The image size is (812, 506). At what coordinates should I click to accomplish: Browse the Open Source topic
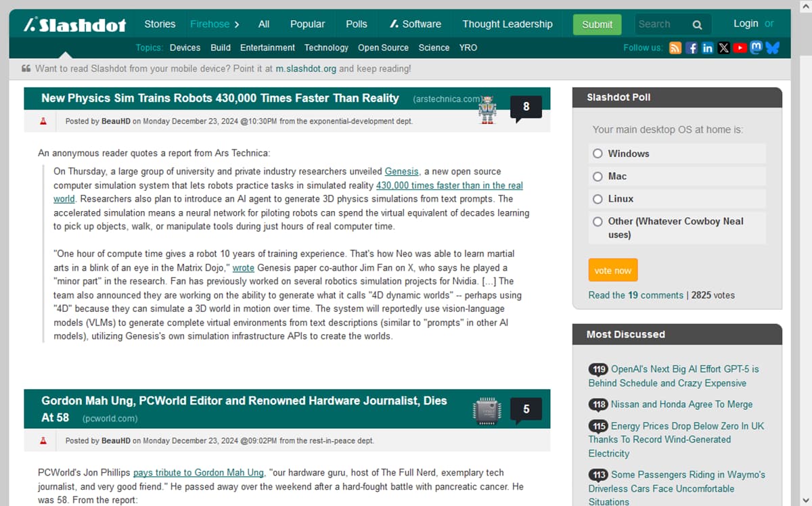tap(383, 48)
